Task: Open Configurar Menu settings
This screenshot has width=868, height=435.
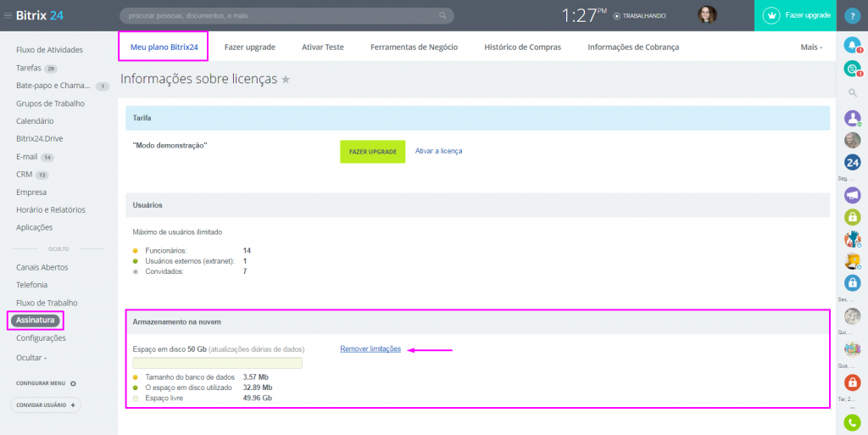Action: coord(41,383)
